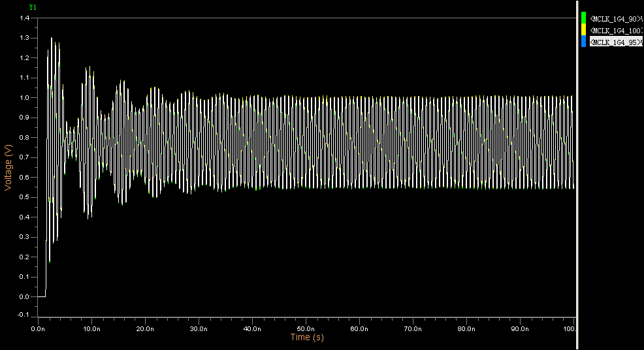Click the Time (s) axis title
This screenshot has width=644, height=350.
(x=307, y=338)
